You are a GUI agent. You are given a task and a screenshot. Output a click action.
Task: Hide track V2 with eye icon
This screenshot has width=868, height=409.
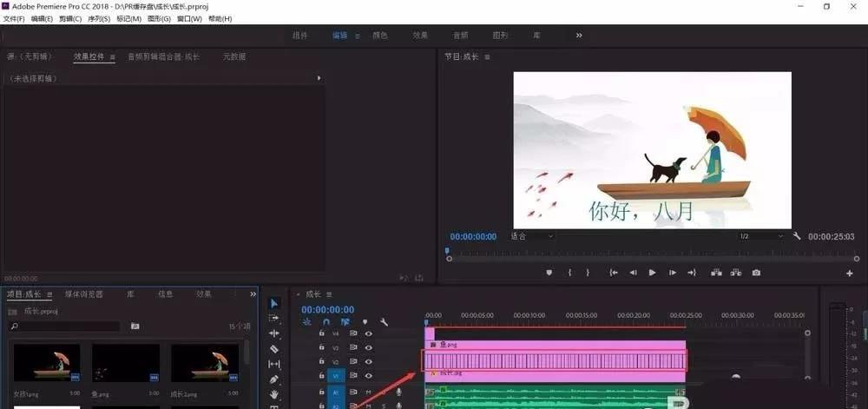368,361
